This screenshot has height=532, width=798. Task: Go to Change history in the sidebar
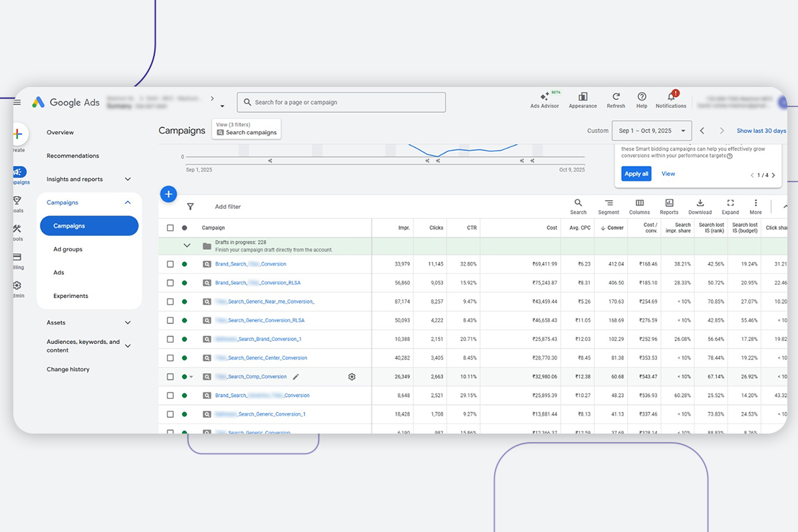(68, 369)
